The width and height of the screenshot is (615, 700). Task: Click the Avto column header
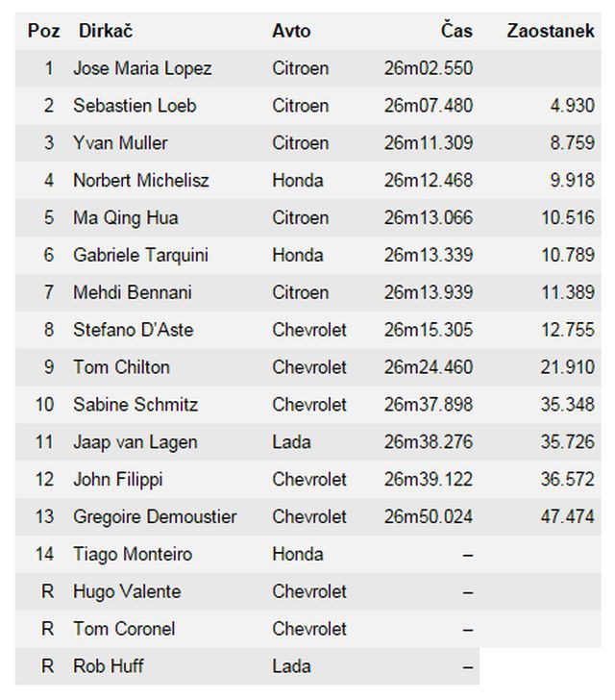pos(291,31)
